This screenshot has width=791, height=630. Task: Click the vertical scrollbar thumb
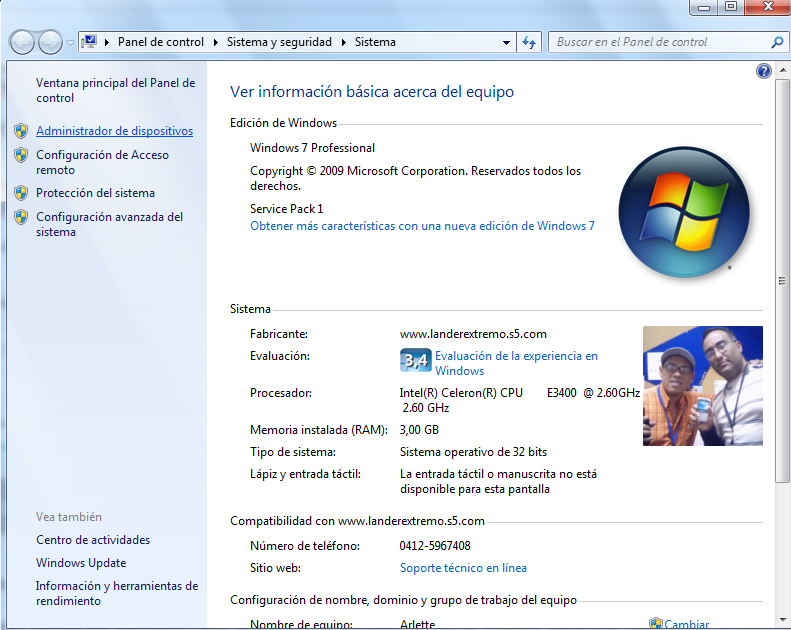pos(782,280)
